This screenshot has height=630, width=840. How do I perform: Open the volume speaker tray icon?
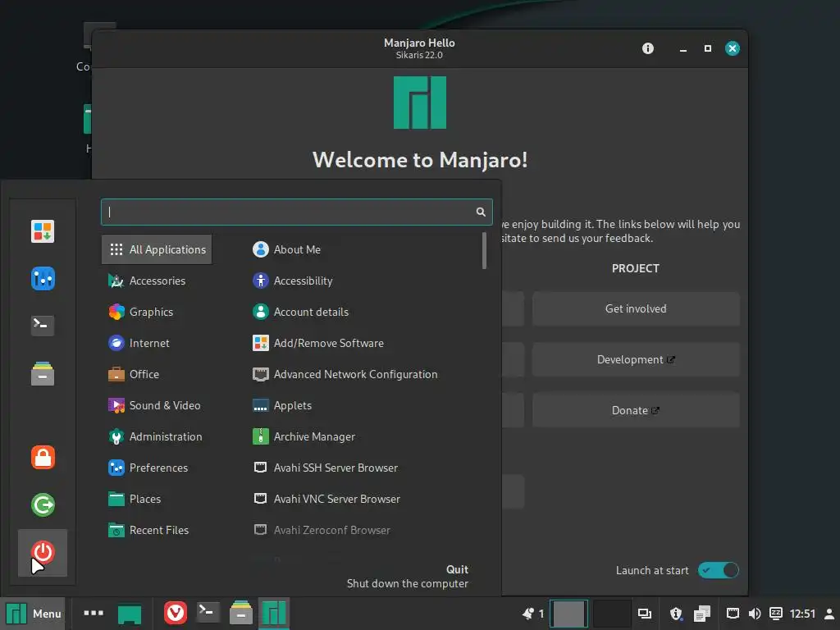[755, 614]
